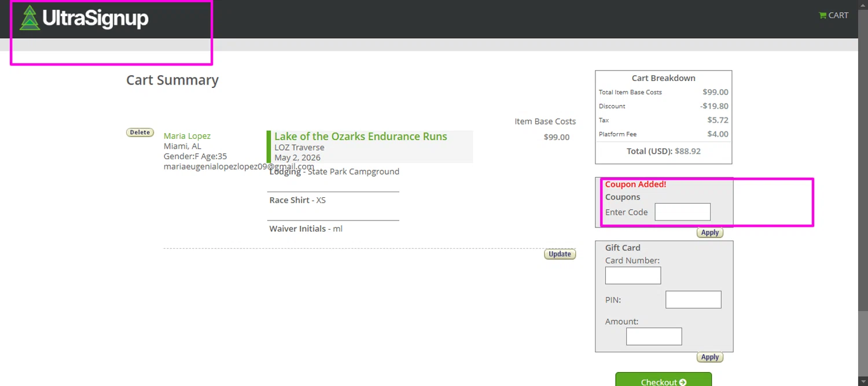Apply the coupon code

click(709, 233)
